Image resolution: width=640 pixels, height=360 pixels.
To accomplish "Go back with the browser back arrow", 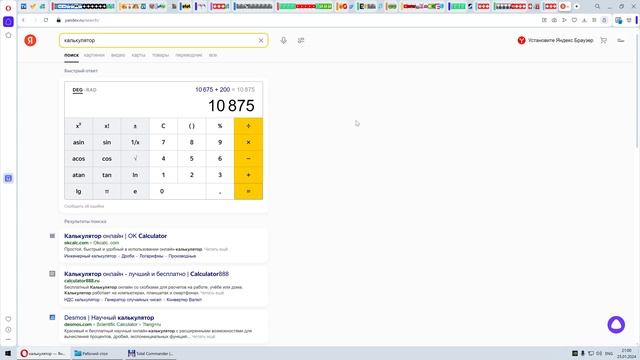I will point(24,20).
